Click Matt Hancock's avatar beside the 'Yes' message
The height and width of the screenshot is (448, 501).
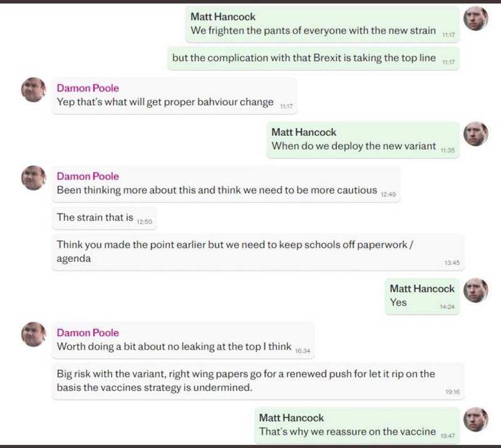click(475, 292)
